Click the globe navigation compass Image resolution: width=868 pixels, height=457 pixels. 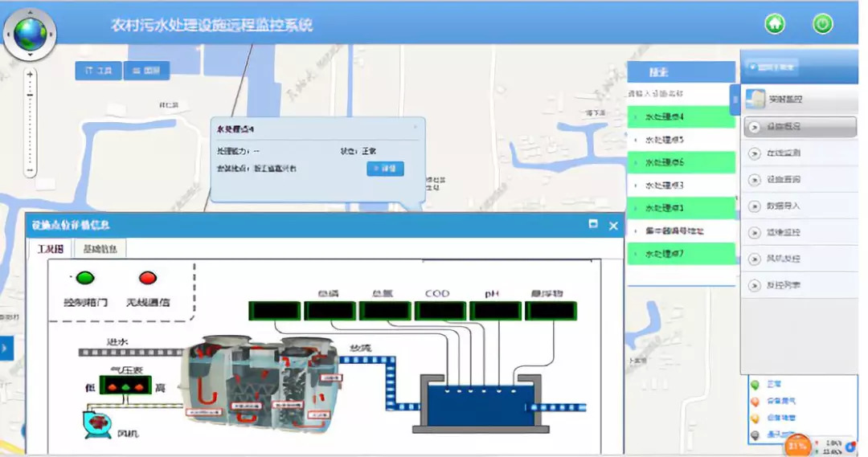coord(30,31)
